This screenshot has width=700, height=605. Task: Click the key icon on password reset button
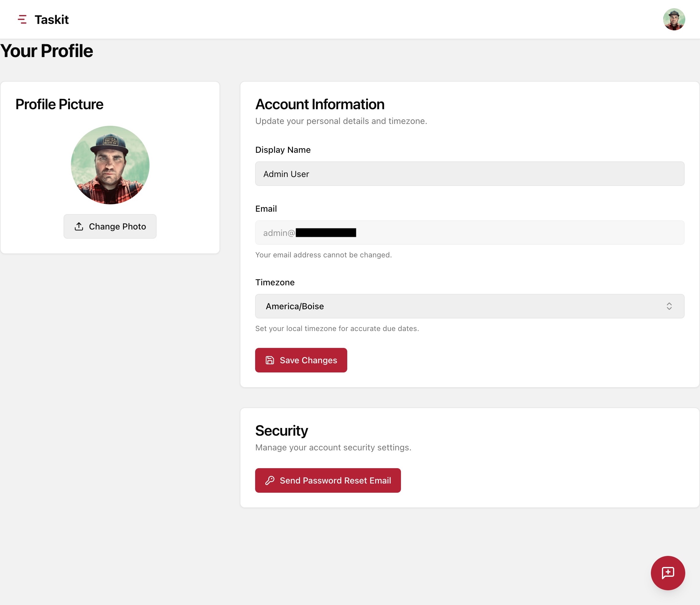coord(270,480)
